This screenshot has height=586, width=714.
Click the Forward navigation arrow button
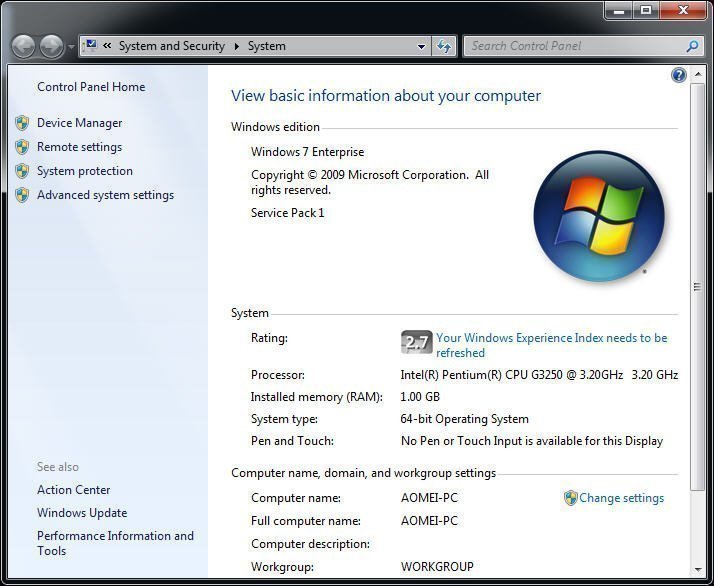click(50, 46)
